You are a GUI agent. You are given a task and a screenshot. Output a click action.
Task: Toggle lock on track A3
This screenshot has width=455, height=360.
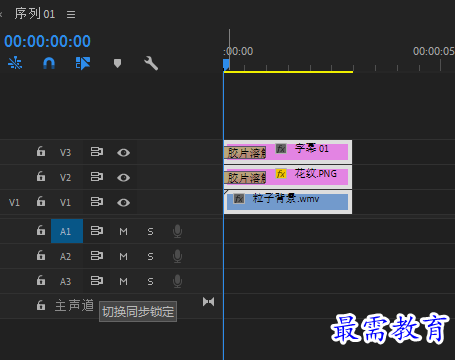[x=41, y=281]
